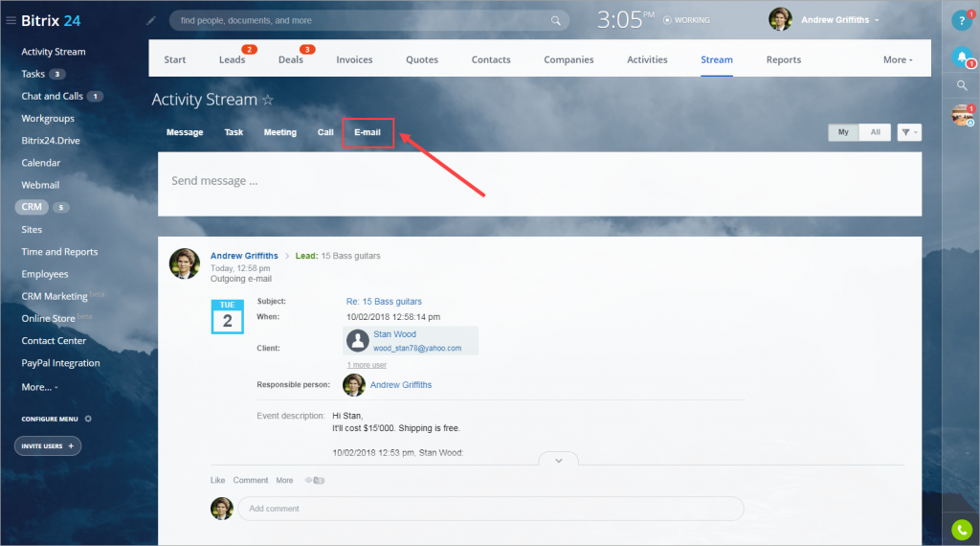The height and width of the screenshot is (546, 980).
Task: Expand More... in left sidebar
Action: 39,387
